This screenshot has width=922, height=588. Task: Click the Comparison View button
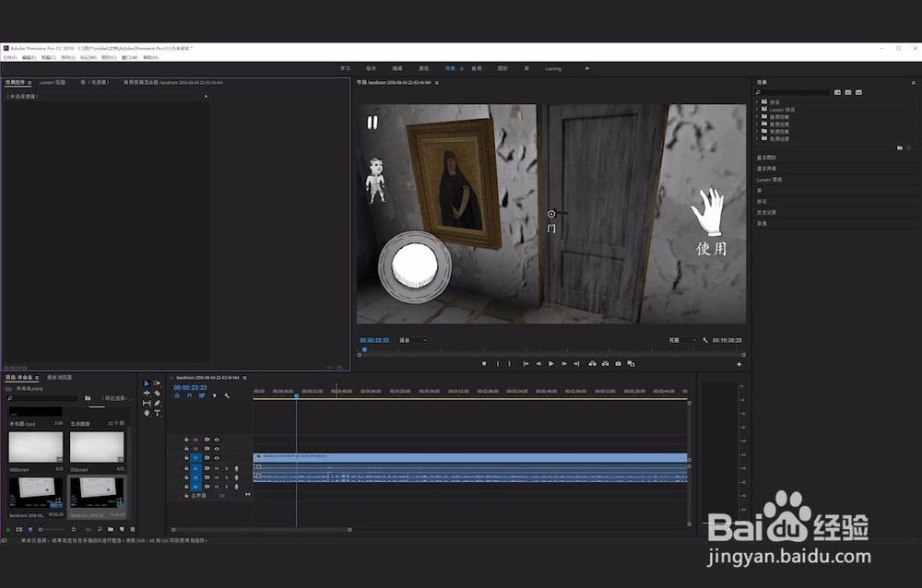click(x=631, y=364)
